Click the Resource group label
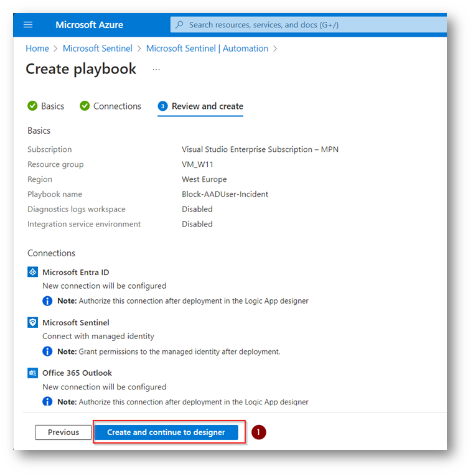 [x=55, y=164]
